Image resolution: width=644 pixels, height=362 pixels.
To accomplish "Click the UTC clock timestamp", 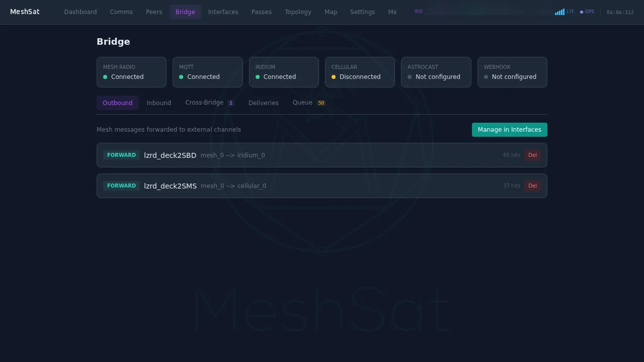I will (x=620, y=12).
